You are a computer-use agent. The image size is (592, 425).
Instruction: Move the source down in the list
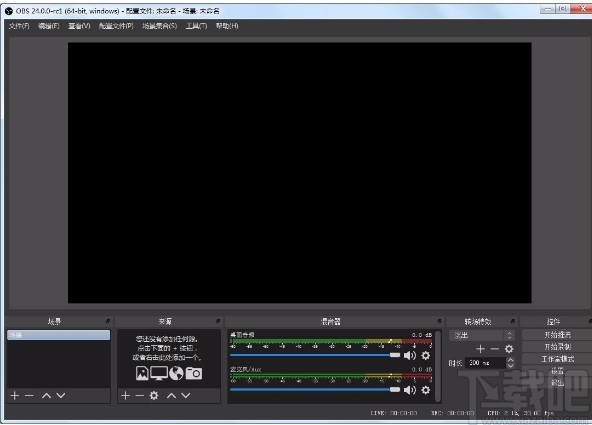(x=185, y=396)
